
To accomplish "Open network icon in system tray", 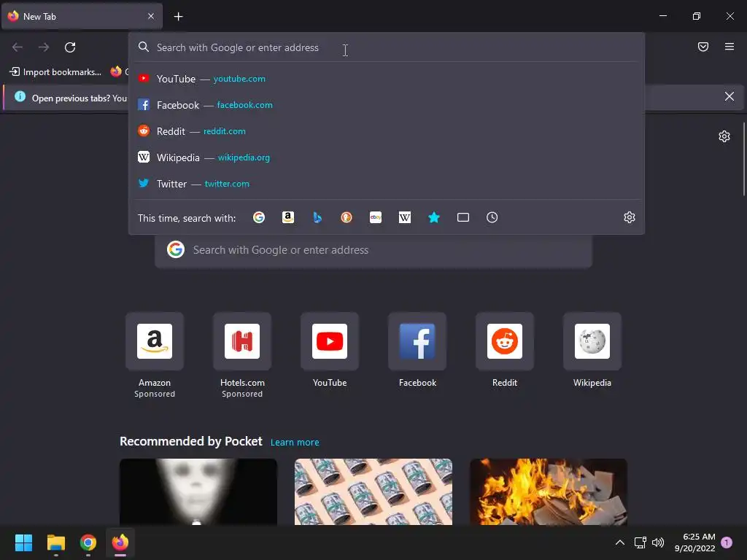I will click(x=640, y=542).
